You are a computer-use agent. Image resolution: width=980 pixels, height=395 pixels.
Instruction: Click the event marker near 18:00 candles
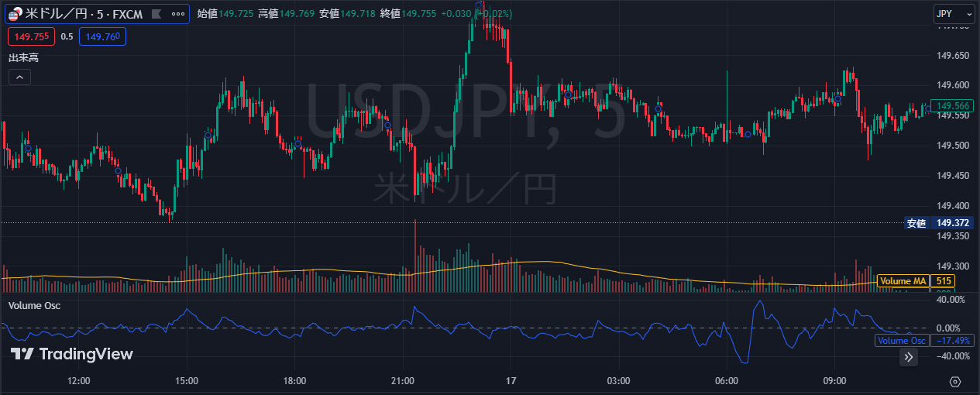coord(297,144)
